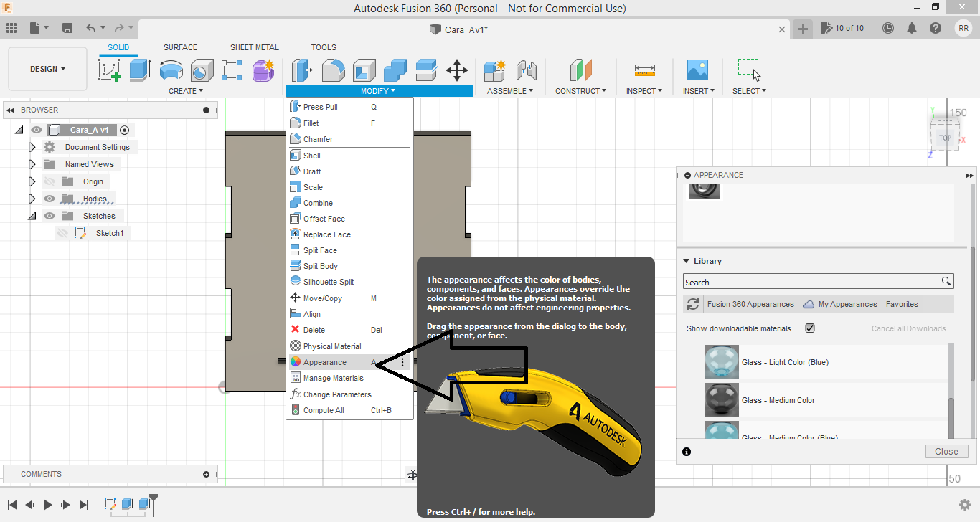The image size is (980, 522).
Task: Click the Insert image icon
Action: [x=697, y=70]
